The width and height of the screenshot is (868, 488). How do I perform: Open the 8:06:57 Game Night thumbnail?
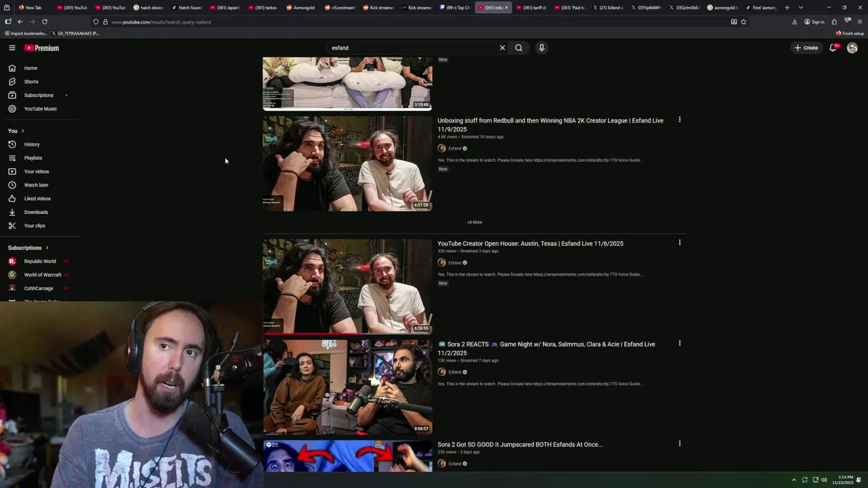[x=347, y=387]
